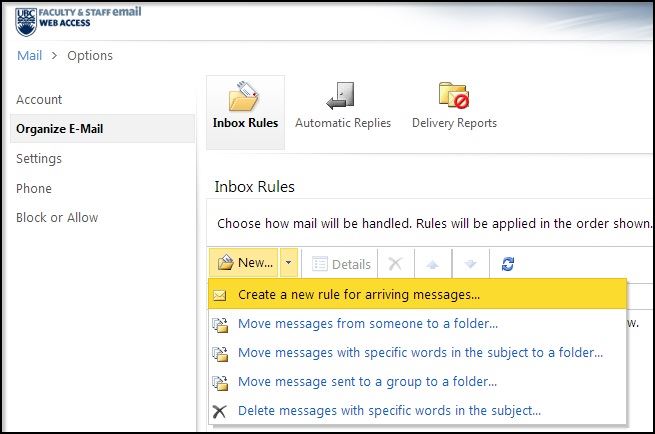The width and height of the screenshot is (655, 434).
Task: Click the refresh rules icon
Action: tap(508, 264)
